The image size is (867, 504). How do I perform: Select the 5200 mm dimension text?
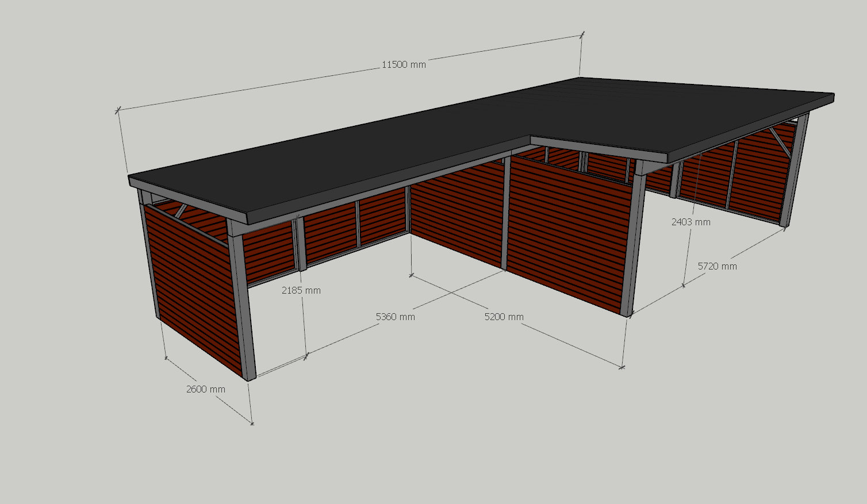pyautogui.click(x=504, y=317)
